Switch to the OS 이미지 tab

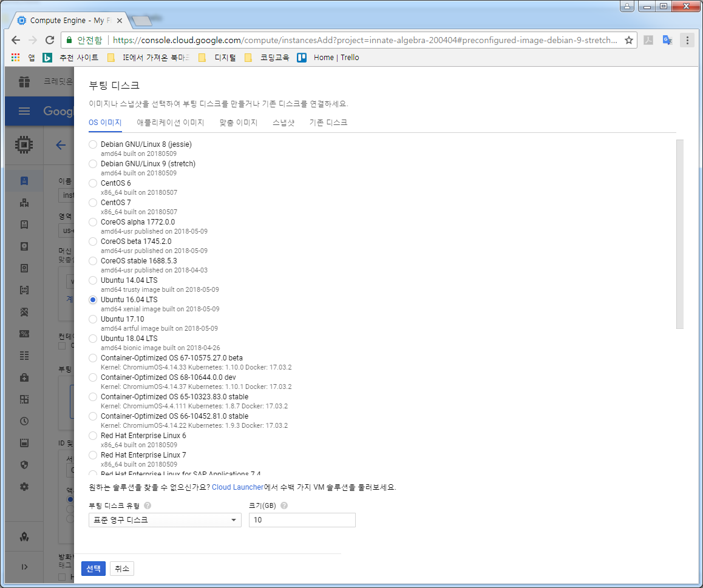(105, 123)
